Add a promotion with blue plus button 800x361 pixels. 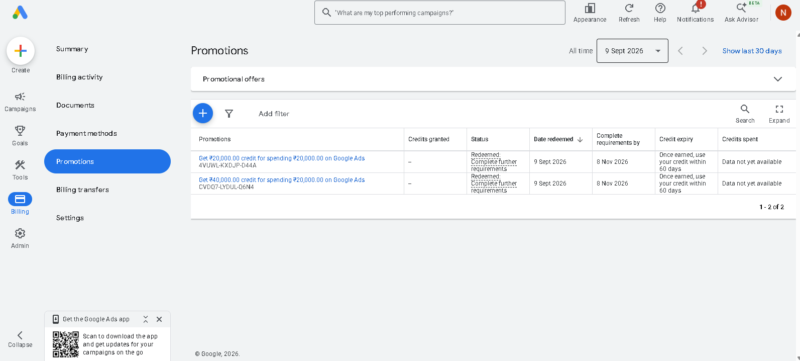(x=203, y=113)
